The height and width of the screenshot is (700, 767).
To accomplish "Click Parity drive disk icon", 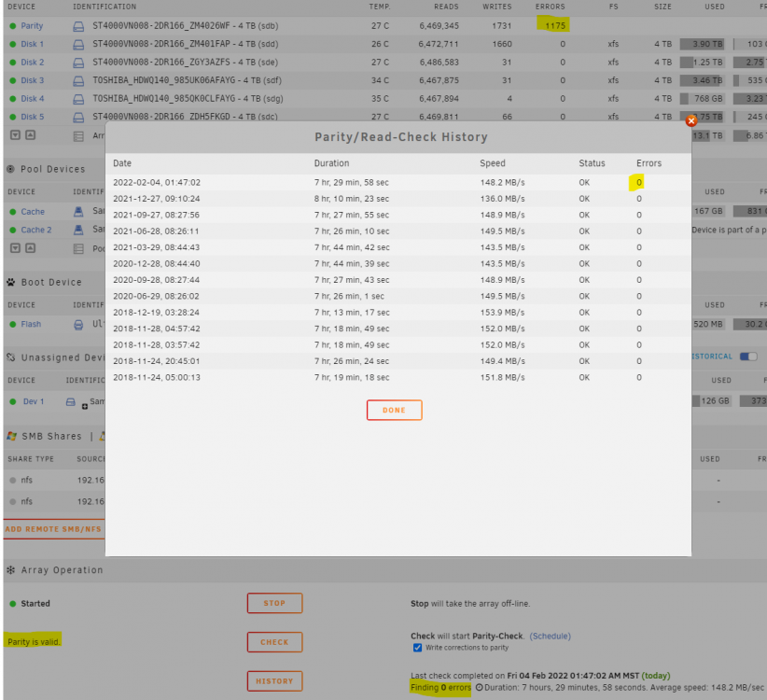I will point(78,26).
